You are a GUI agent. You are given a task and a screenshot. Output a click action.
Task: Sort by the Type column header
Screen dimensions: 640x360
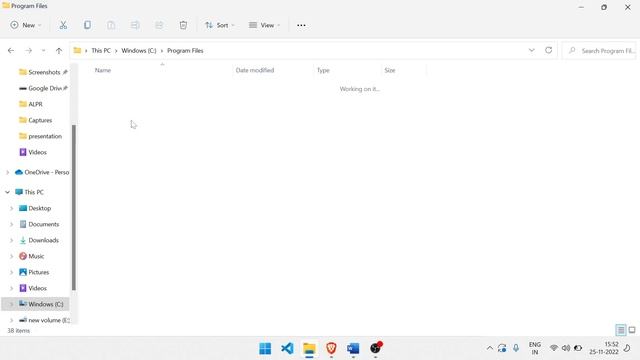323,70
